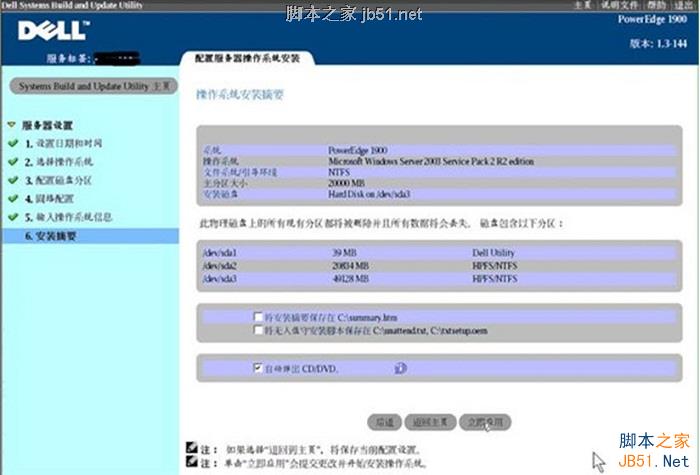
Task: Check the save-summary-to-C:\summary.htm checkbox
Action: [258, 317]
